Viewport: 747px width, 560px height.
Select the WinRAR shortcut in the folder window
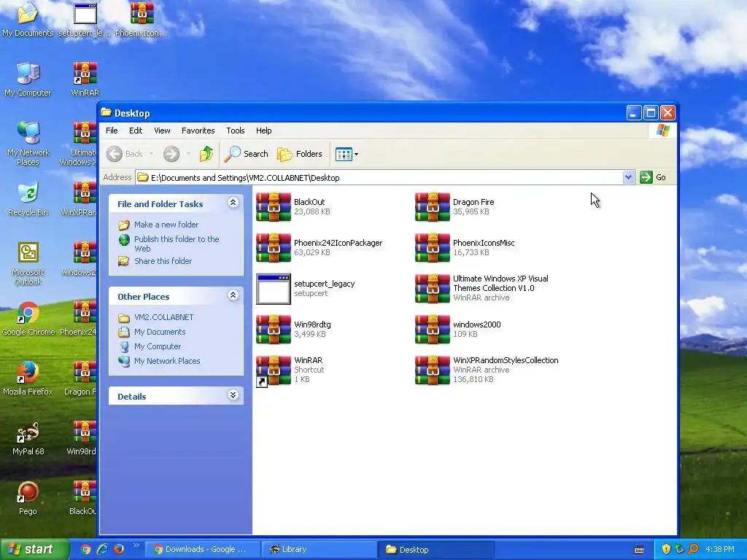tap(274, 370)
